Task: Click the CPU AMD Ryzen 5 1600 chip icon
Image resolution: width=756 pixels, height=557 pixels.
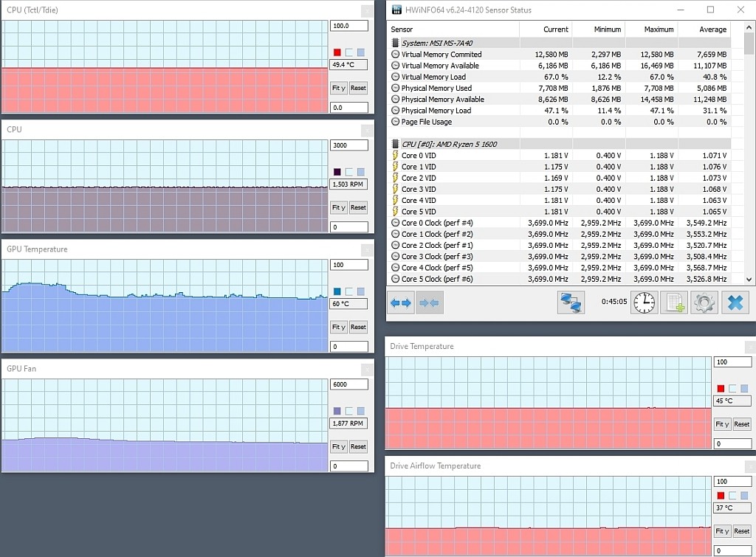Action: coord(396,144)
